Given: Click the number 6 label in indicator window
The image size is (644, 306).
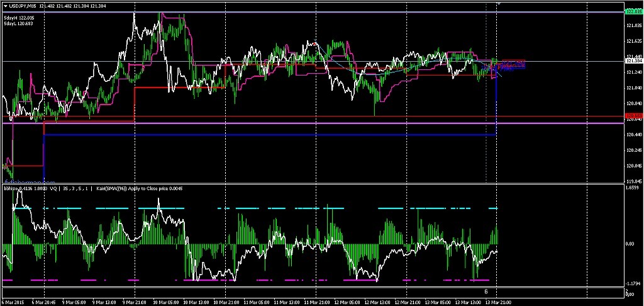Looking at the screenshot, I should (486, 291).
